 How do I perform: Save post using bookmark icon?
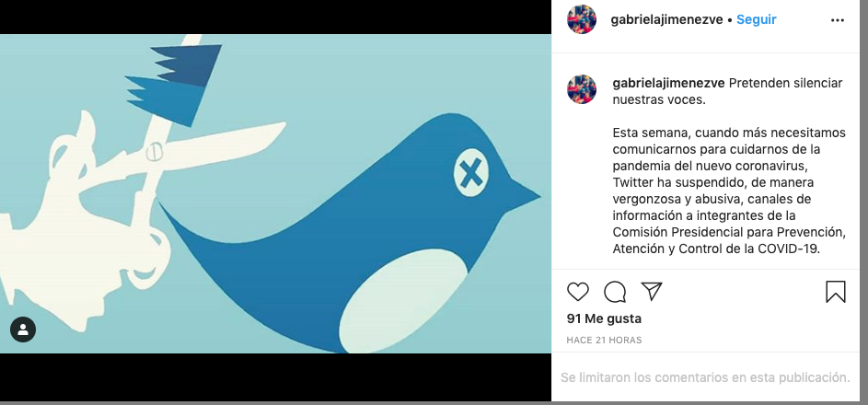pos(836,292)
